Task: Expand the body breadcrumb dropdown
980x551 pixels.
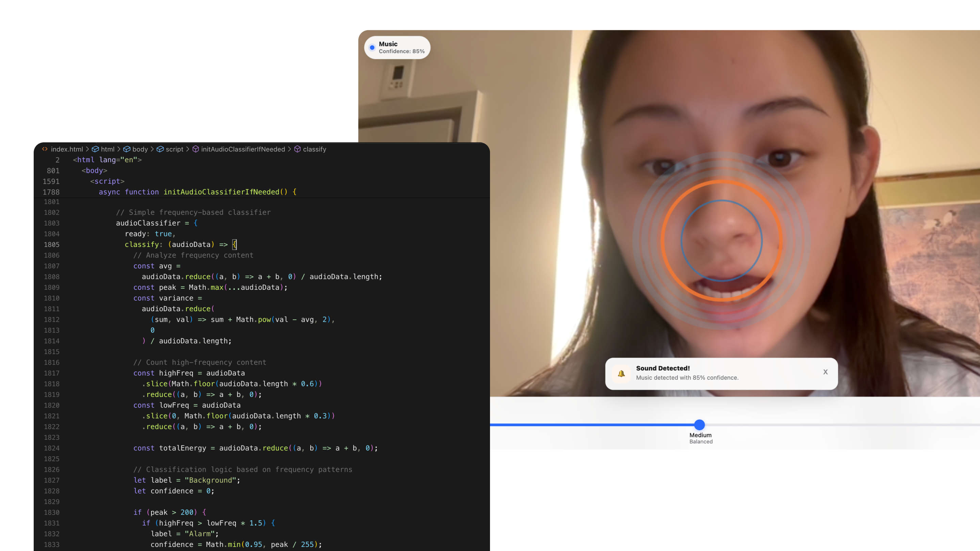Action: click(x=140, y=149)
